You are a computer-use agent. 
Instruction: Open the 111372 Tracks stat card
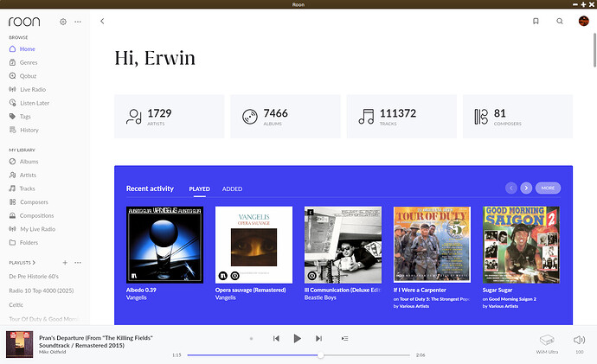[x=401, y=117]
